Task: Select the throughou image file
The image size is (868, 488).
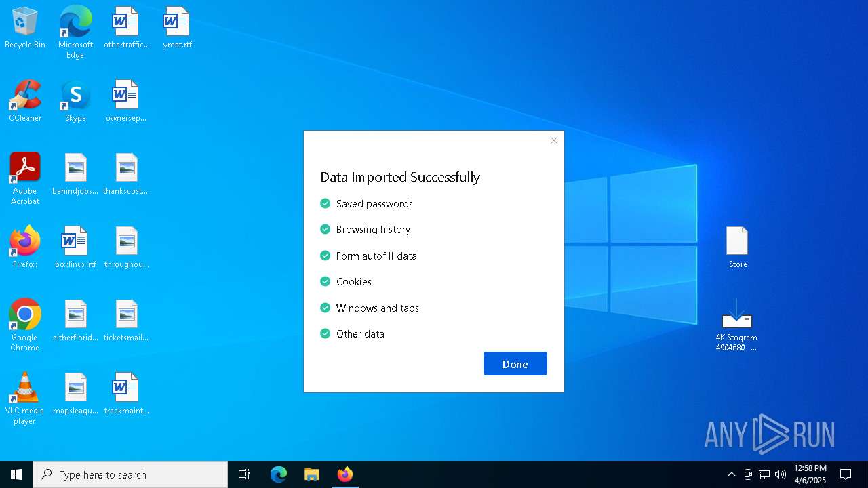Action: click(126, 248)
